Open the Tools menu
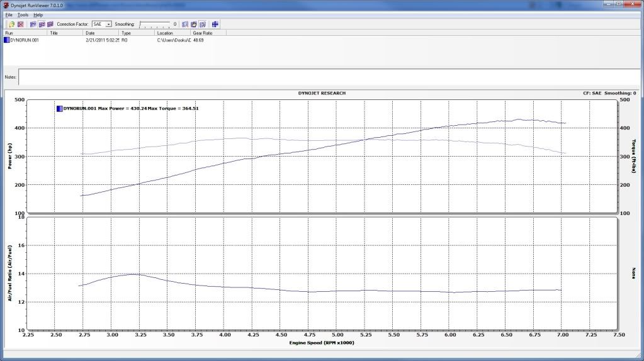The height and width of the screenshot is (361, 644). 23,14
